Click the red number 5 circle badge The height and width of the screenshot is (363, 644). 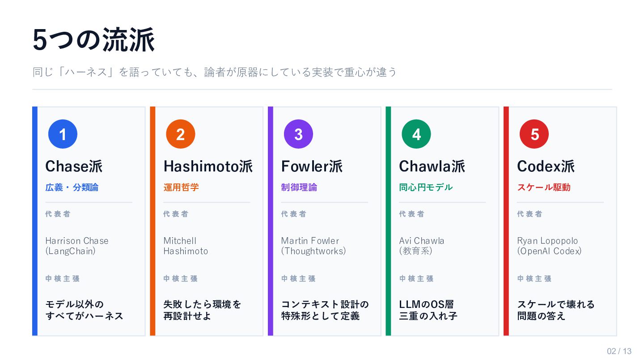tap(534, 134)
